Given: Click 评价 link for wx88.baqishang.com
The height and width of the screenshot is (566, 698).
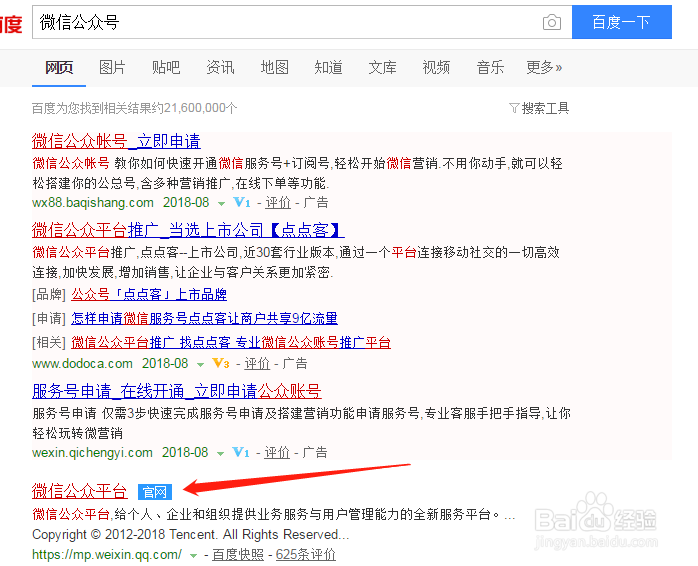Looking at the screenshot, I should tap(278, 203).
